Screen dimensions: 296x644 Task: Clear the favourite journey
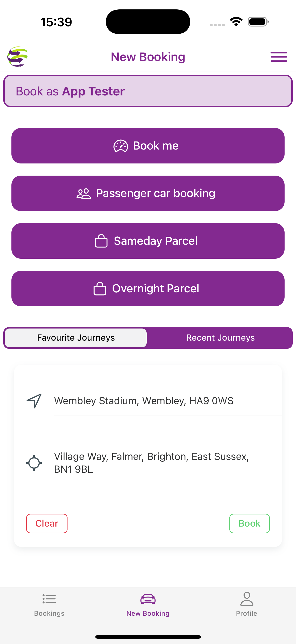pyautogui.click(x=47, y=523)
